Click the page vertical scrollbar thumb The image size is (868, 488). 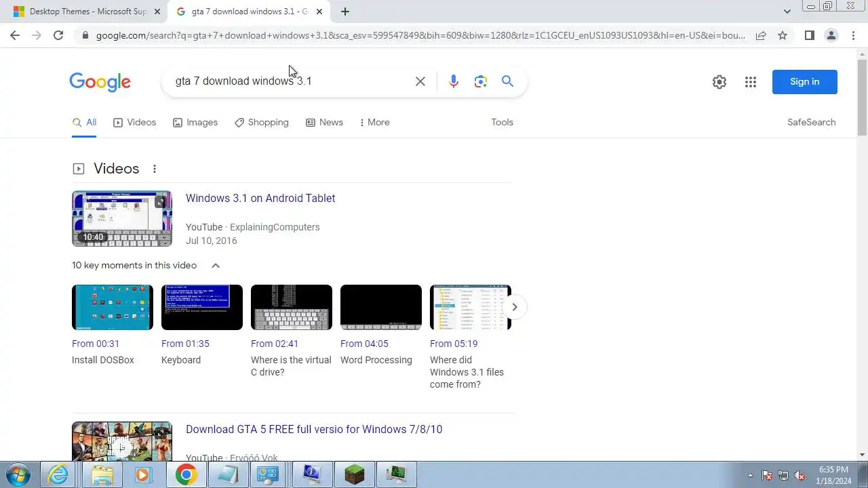pyautogui.click(x=862, y=96)
